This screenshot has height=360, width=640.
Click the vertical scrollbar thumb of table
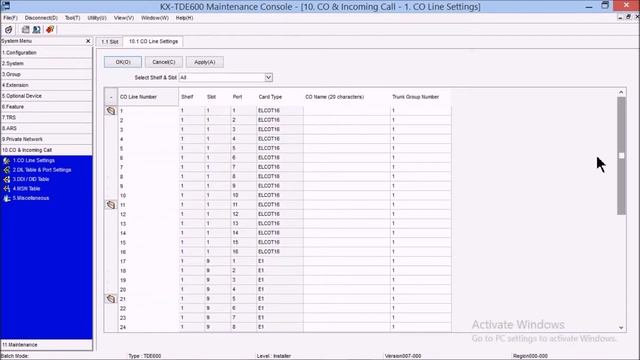pyautogui.click(x=621, y=156)
